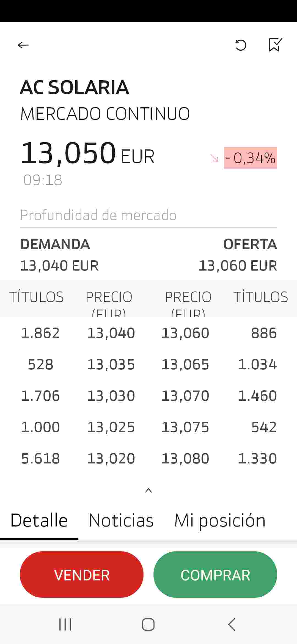The height and width of the screenshot is (644, 297).
Task: Tap the green COMPRAR button
Action: click(x=215, y=574)
